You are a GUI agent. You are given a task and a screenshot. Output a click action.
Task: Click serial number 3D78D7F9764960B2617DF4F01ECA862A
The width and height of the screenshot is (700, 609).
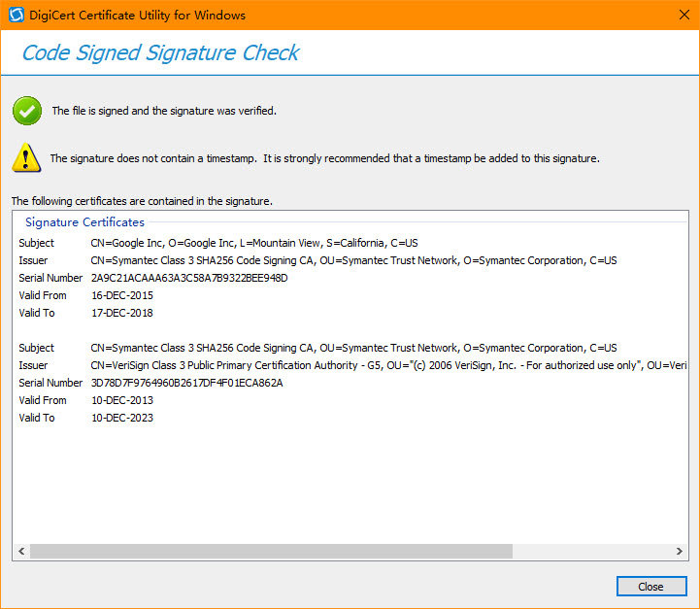(187, 383)
